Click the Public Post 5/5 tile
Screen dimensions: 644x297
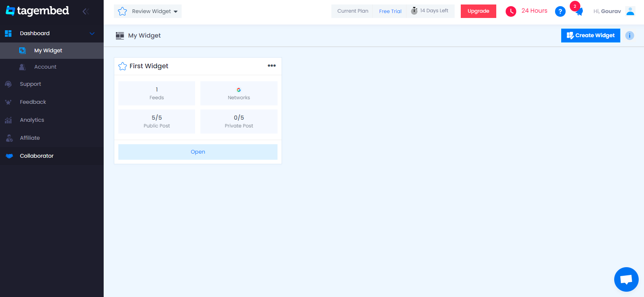[x=157, y=121]
